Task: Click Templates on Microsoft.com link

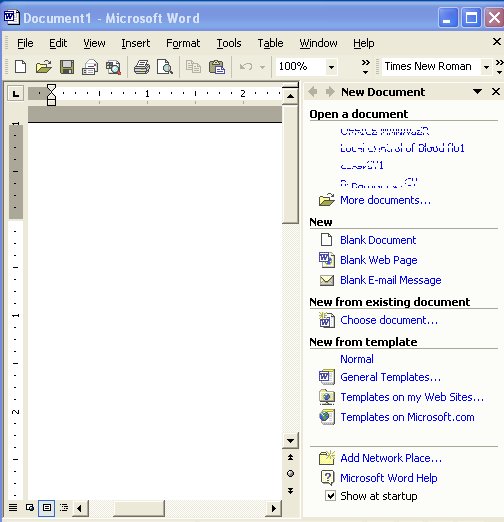Action: 407,417
